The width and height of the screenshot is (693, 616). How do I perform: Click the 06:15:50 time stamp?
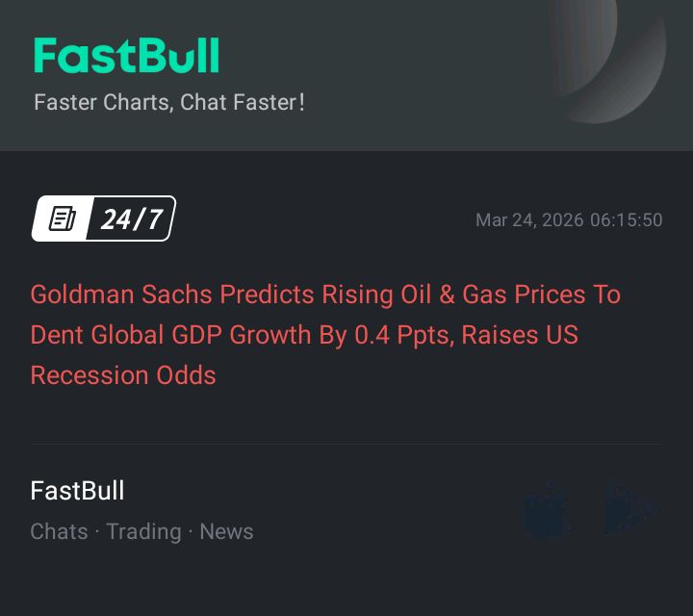click(627, 220)
